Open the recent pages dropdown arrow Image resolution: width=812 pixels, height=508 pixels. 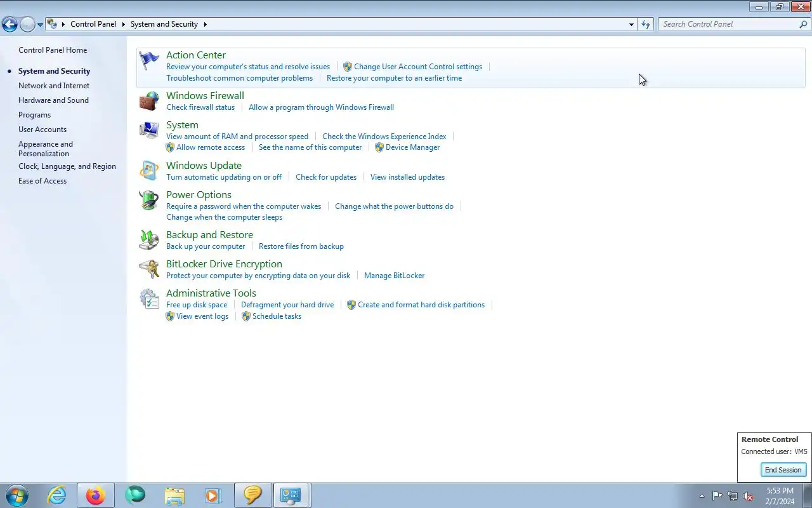40,24
